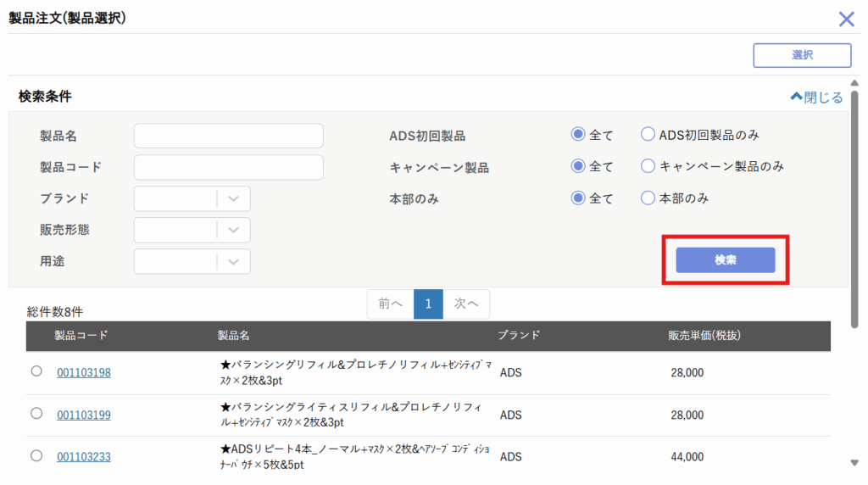Select page 1 in pagination
The width and height of the screenshot is (868, 485).
pos(428,304)
